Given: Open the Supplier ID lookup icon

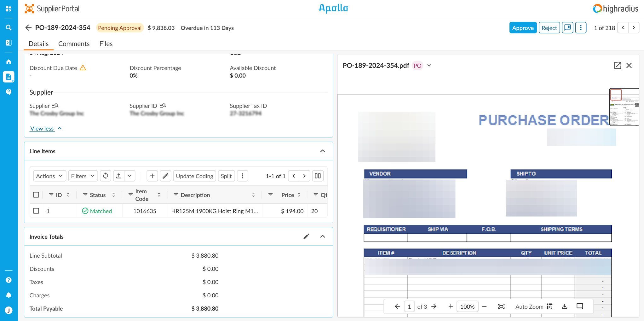Looking at the screenshot, I should (163, 106).
